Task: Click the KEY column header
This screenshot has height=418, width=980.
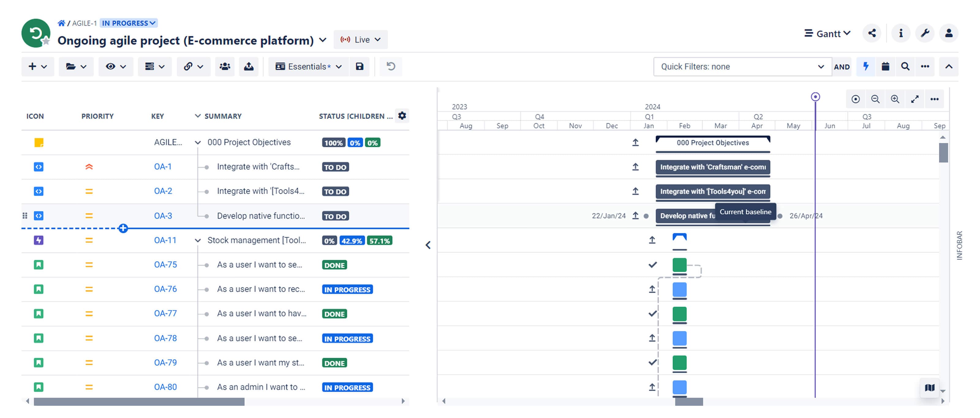Action: [x=157, y=116]
